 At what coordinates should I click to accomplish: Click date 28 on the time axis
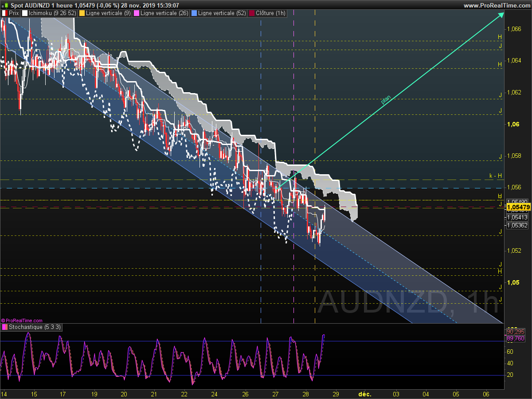pyautogui.click(x=305, y=394)
